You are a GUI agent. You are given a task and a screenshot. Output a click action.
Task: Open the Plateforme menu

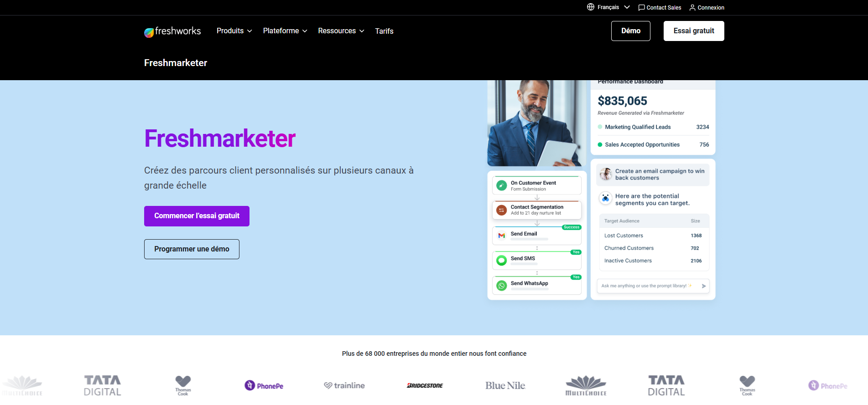[x=285, y=31]
